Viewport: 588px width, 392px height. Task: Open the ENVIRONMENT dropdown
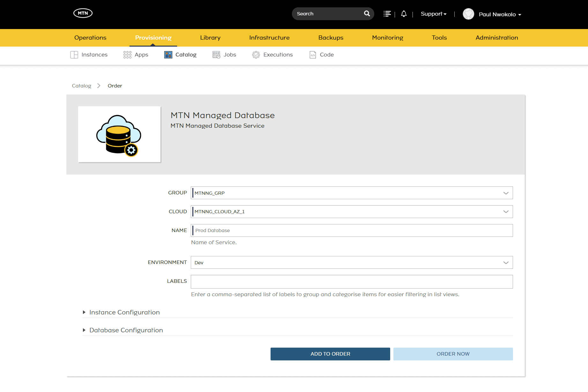pos(352,262)
